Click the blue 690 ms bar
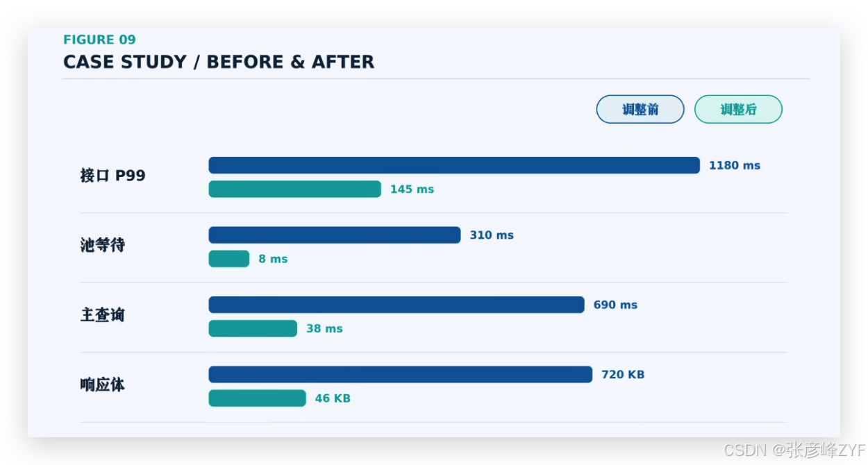The image size is (868, 465). click(397, 305)
